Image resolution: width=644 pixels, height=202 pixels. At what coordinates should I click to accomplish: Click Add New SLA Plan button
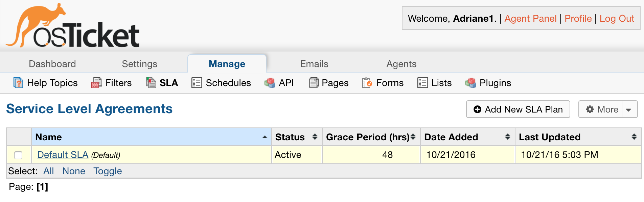pyautogui.click(x=518, y=109)
